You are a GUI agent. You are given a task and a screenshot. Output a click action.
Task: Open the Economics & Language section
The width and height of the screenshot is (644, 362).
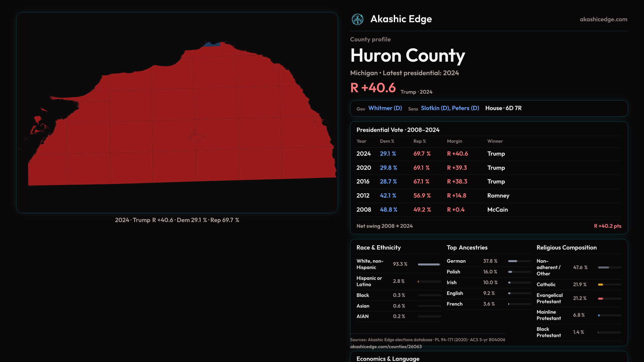[x=388, y=358]
